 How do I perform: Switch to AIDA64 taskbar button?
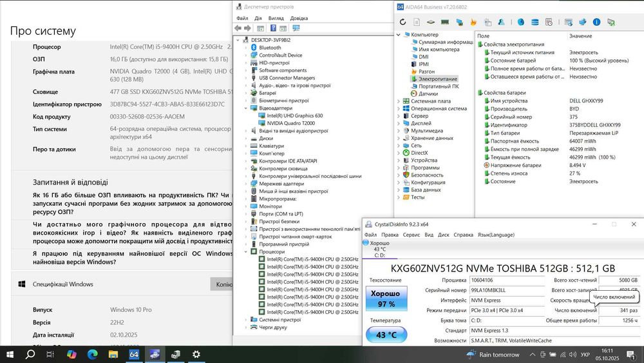(x=134, y=355)
